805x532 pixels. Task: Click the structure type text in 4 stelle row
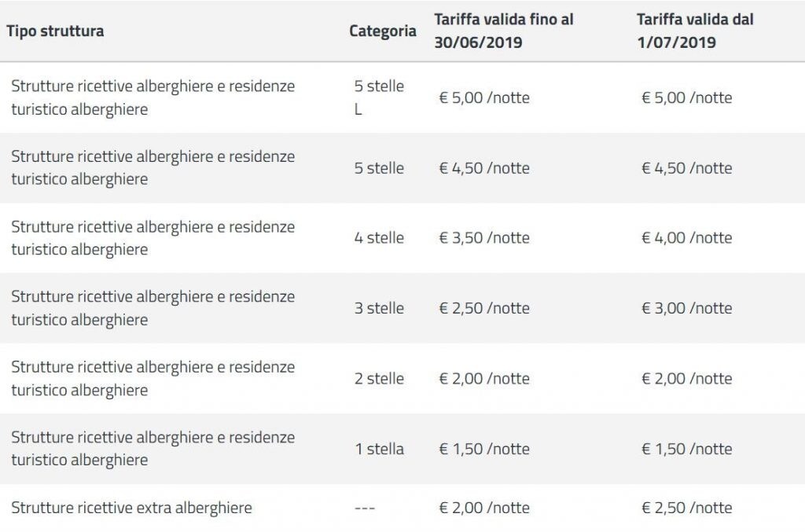(153, 237)
